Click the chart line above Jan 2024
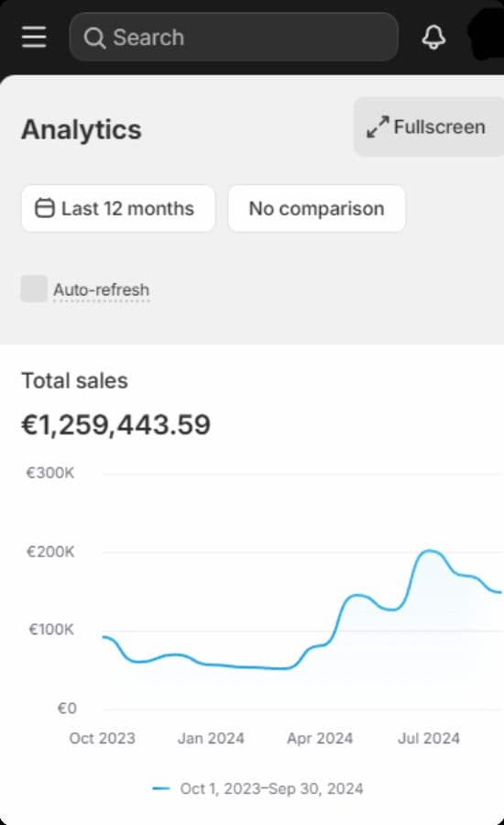 211,665
